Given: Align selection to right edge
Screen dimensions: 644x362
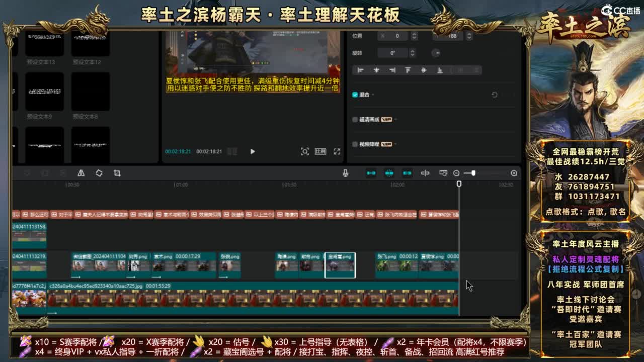Looking at the screenshot, I should tap(392, 70).
